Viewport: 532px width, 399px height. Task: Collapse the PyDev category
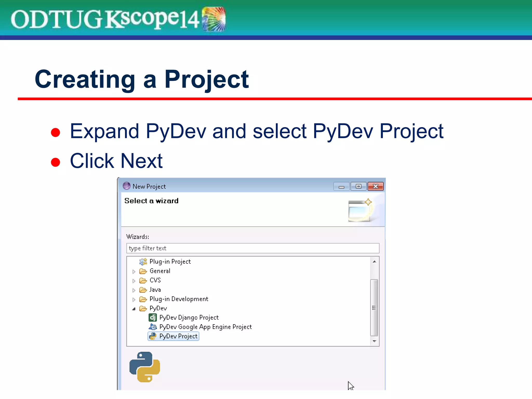click(134, 309)
